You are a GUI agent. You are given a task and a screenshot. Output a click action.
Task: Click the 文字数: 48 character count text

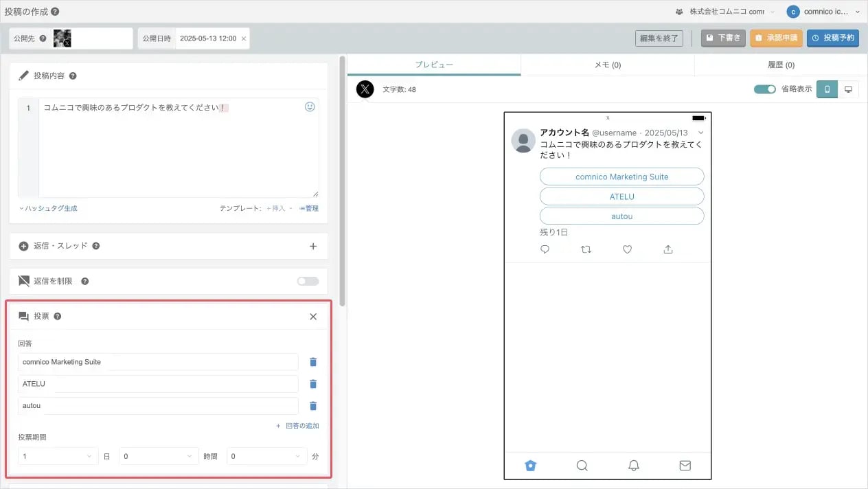(x=399, y=89)
